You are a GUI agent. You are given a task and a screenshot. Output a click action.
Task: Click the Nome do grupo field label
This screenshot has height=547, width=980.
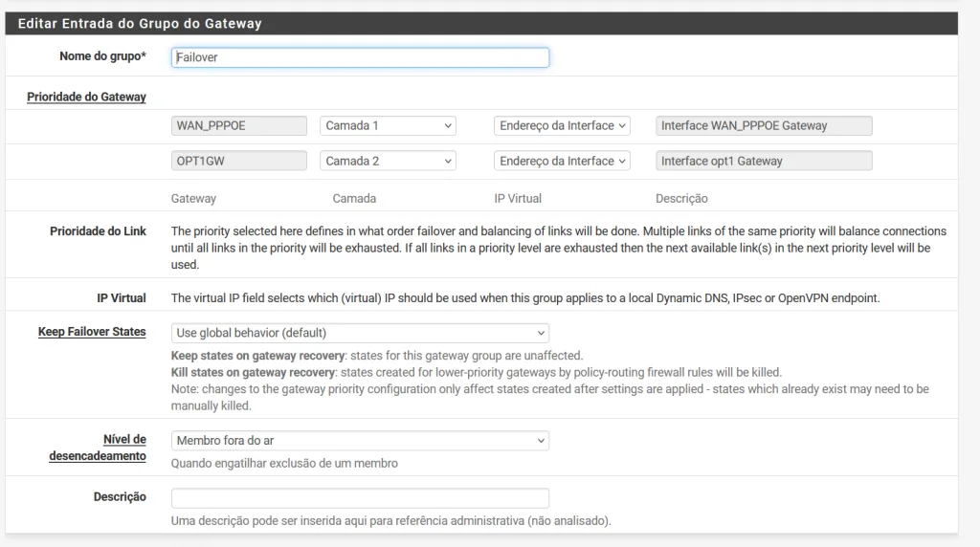click(x=102, y=56)
